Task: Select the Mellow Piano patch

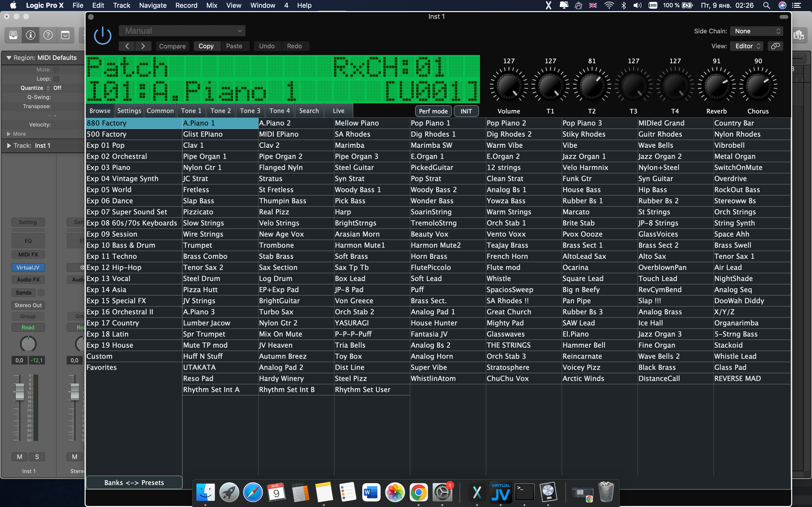Action: point(357,123)
